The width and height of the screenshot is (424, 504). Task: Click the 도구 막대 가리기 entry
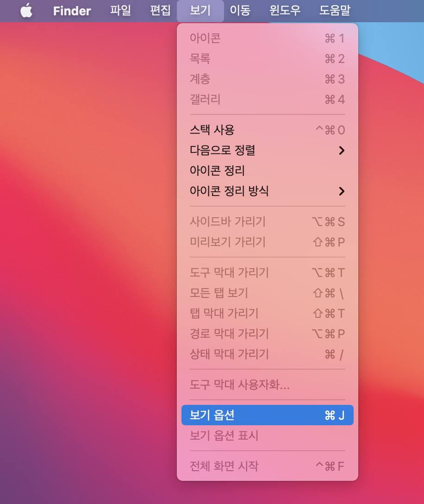tap(267, 272)
